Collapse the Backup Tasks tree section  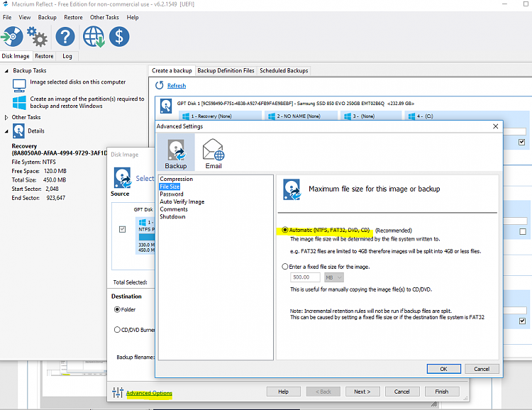pos(6,71)
